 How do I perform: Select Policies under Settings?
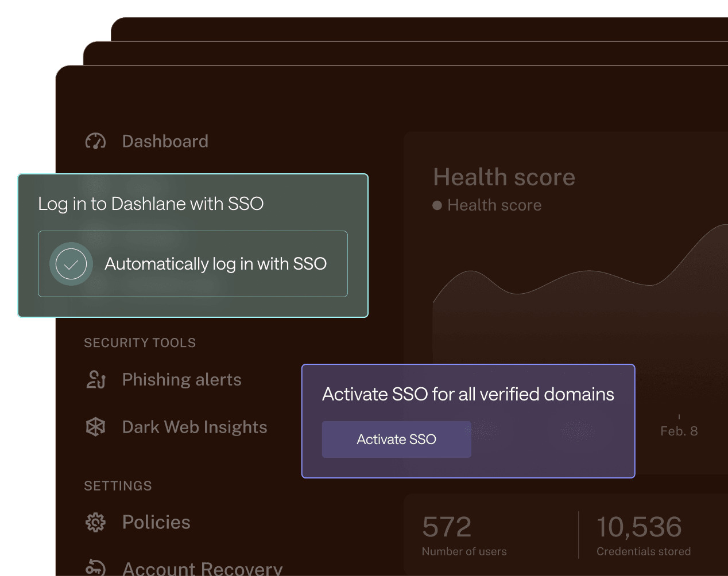click(x=156, y=522)
